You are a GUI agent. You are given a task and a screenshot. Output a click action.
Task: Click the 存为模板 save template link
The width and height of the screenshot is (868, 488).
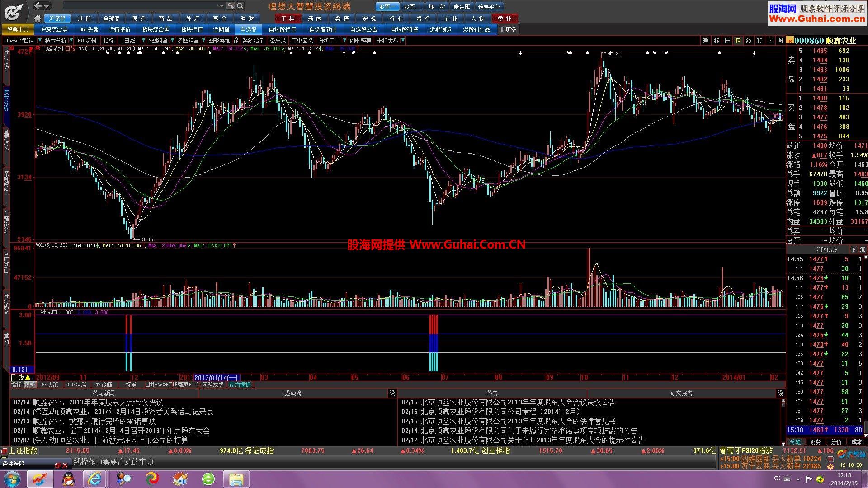tap(240, 385)
